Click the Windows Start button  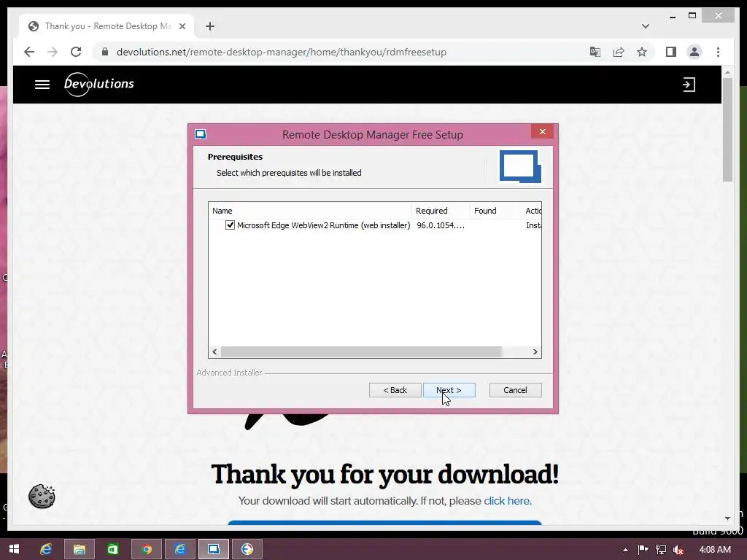(15, 549)
